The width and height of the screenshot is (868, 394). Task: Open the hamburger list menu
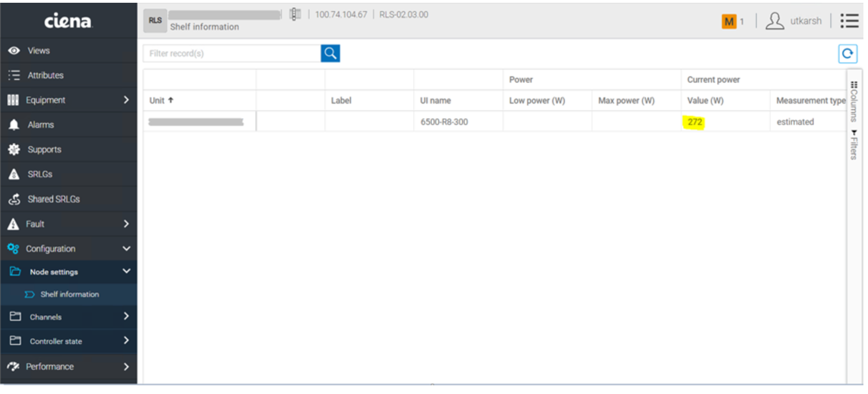pos(850,21)
